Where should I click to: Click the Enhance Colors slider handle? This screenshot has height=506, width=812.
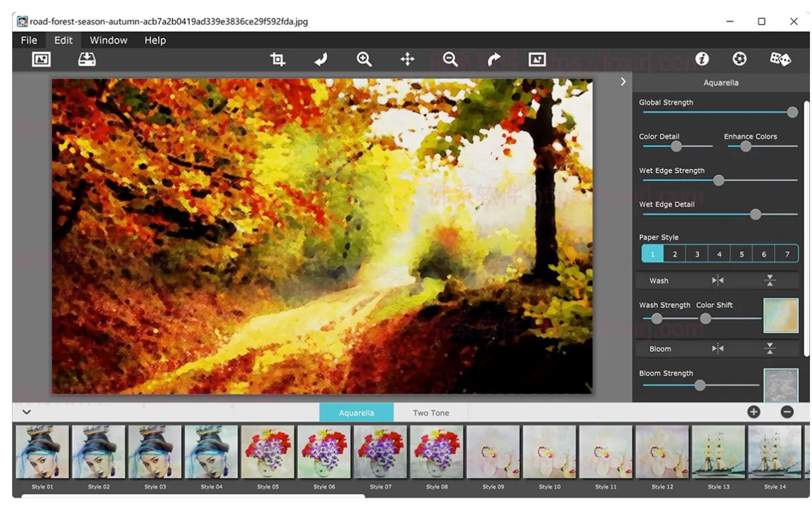click(746, 147)
